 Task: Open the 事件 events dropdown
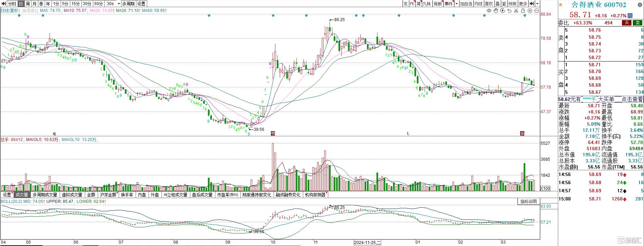tap(449, 4)
